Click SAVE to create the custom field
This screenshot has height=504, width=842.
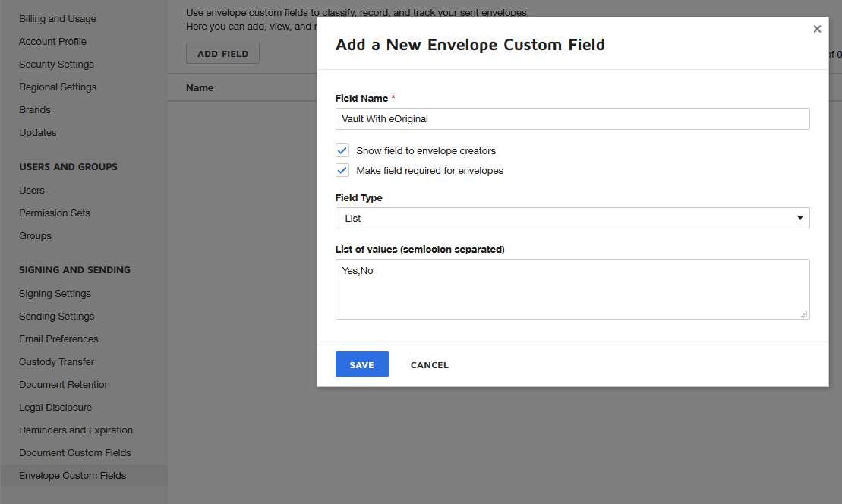point(361,364)
